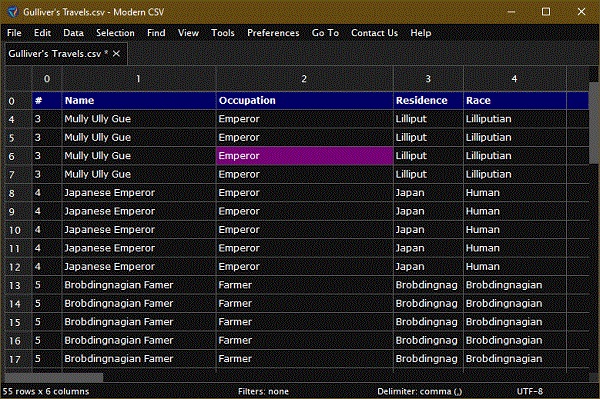Click the '#' header cell

[47, 101]
